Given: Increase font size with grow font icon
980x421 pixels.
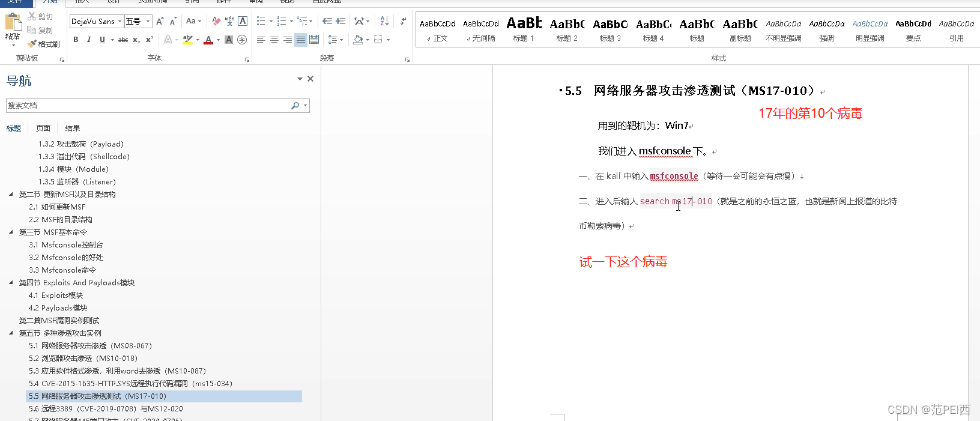Looking at the screenshot, I should (160, 21).
